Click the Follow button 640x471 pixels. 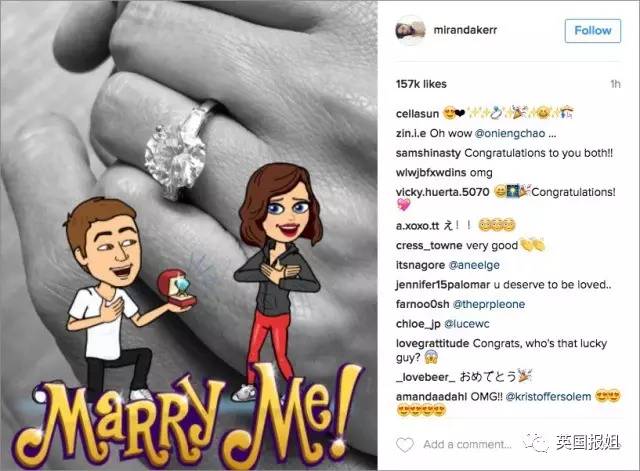point(593,31)
